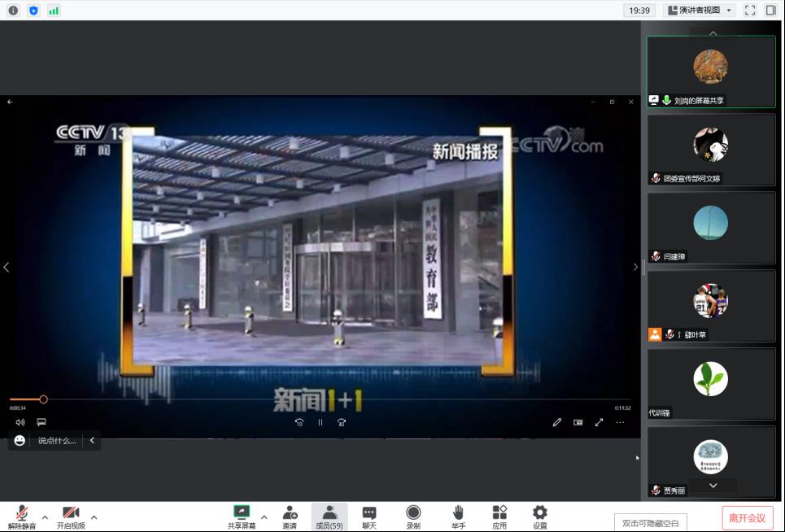This screenshot has width=785, height=532.
Task: Expand video options next to 开启视频
Action: (94, 517)
